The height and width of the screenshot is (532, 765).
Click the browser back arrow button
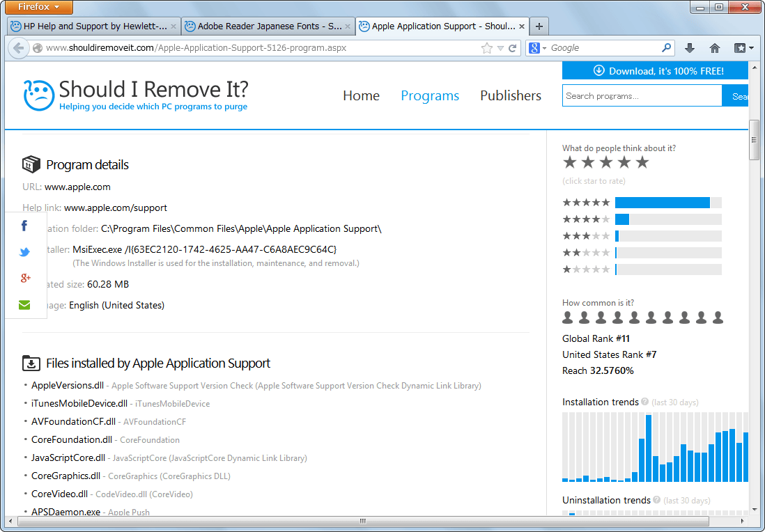[19, 48]
